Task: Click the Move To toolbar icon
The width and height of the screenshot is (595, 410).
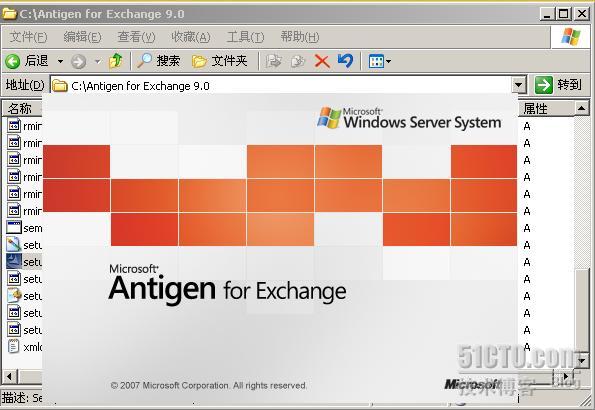Action: 273,61
